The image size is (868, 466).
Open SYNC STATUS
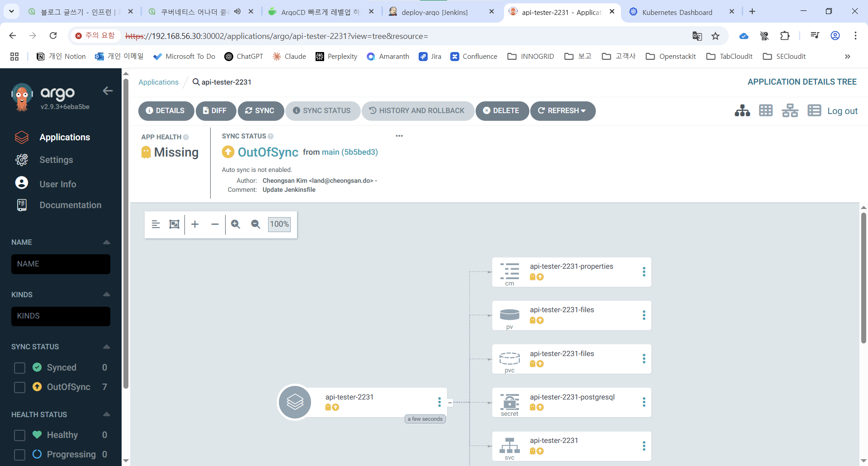tap(322, 111)
